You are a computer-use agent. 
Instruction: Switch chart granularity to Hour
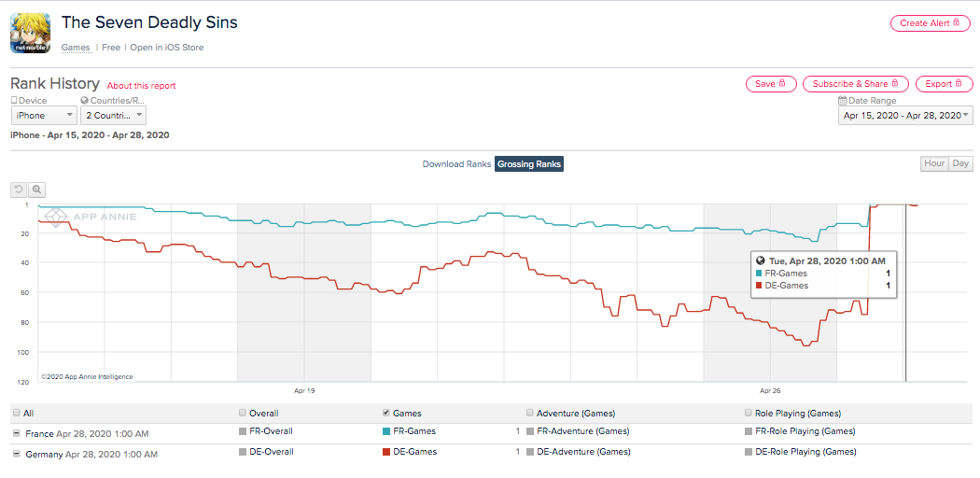pos(934,163)
